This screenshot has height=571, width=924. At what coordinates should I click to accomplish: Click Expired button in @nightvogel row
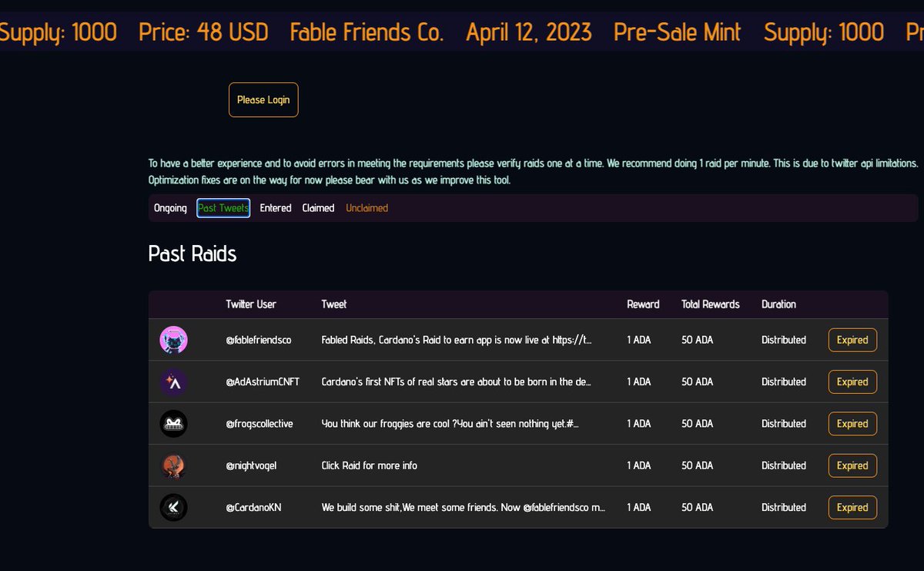tap(852, 465)
